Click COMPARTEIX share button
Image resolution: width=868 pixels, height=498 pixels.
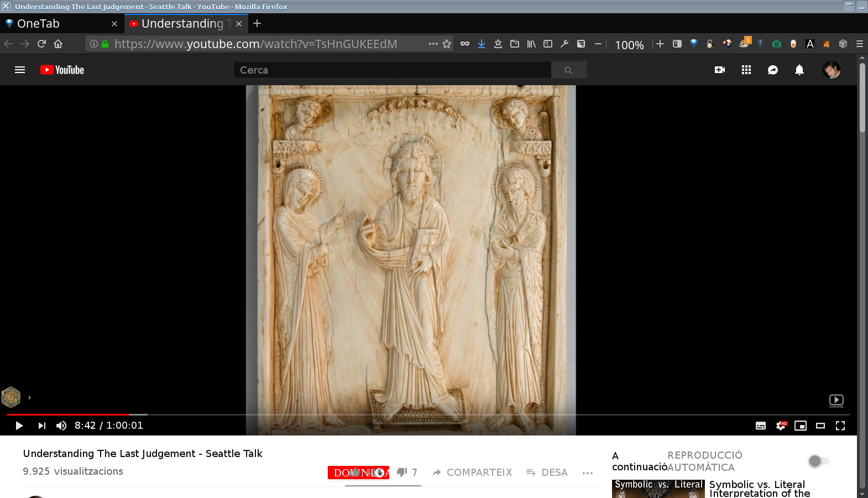[x=473, y=473]
